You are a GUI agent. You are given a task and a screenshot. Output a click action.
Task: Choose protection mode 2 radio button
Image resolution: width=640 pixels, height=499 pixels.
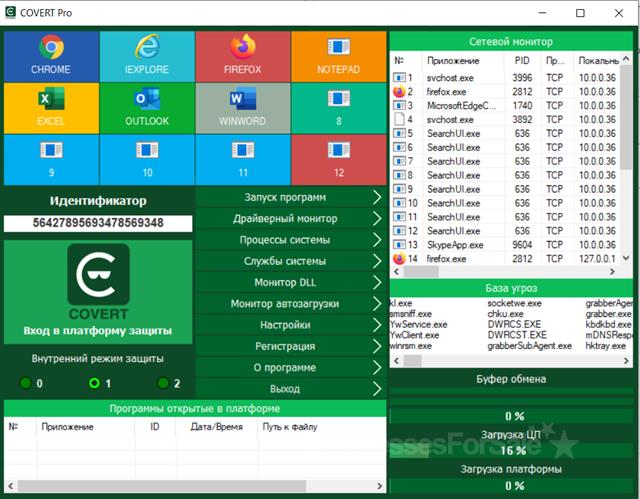163,383
